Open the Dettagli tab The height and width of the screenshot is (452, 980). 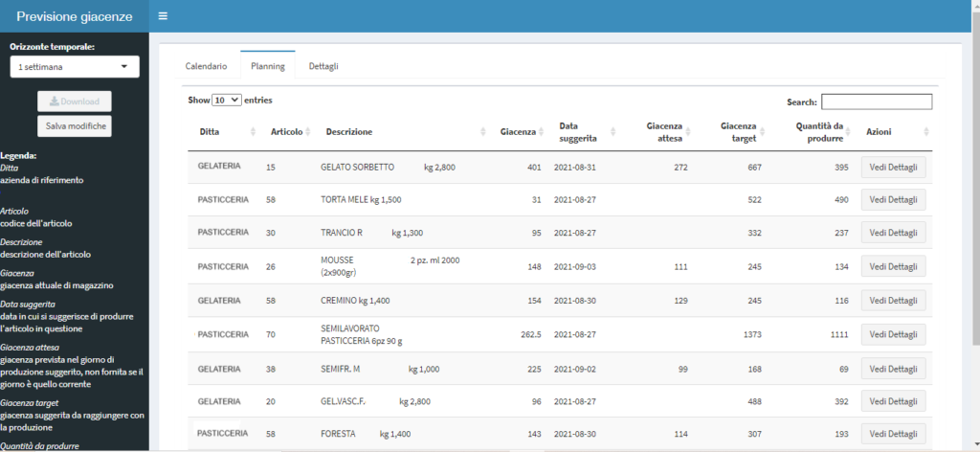(x=323, y=66)
